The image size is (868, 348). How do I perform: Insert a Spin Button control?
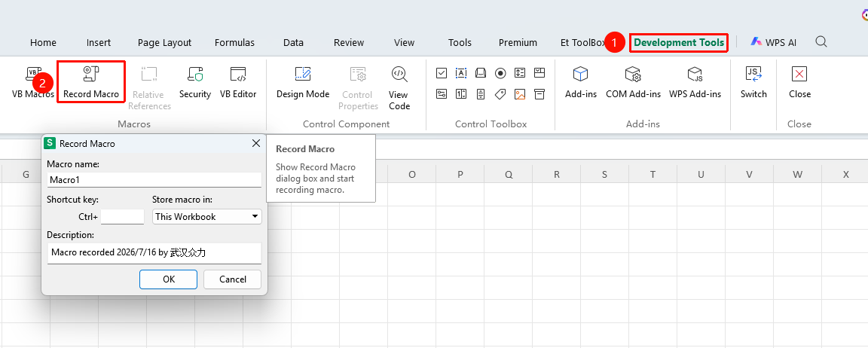point(461,94)
